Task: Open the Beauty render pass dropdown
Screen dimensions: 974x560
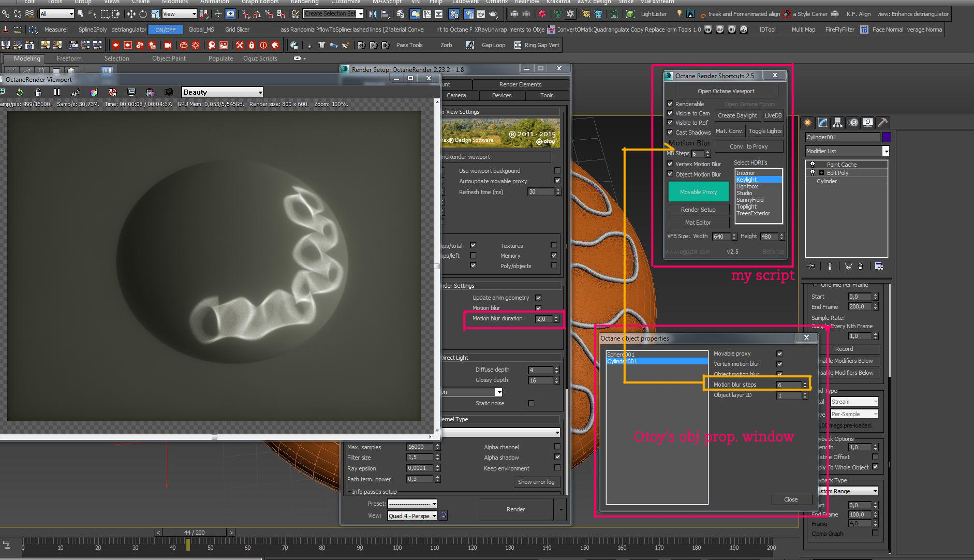Action: pyautogui.click(x=223, y=92)
